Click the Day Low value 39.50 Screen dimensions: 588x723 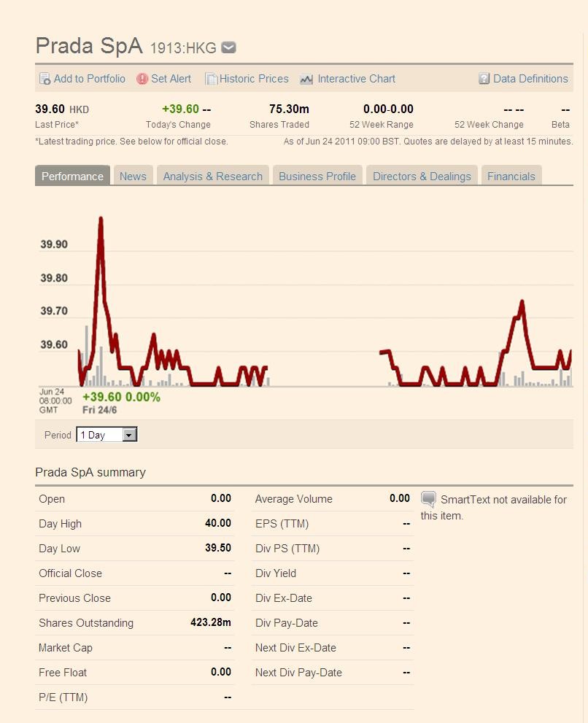point(218,548)
